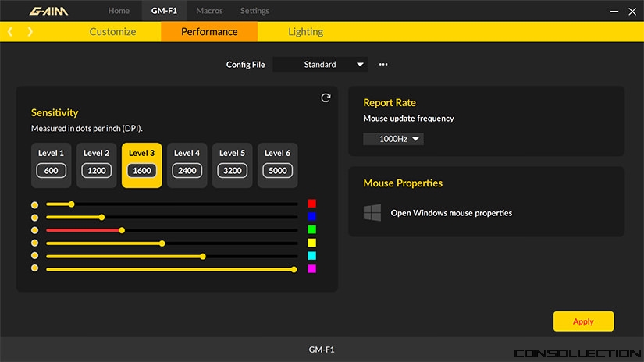Click the 1200 DPI value field
This screenshot has height=362, width=644.
coord(97,170)
